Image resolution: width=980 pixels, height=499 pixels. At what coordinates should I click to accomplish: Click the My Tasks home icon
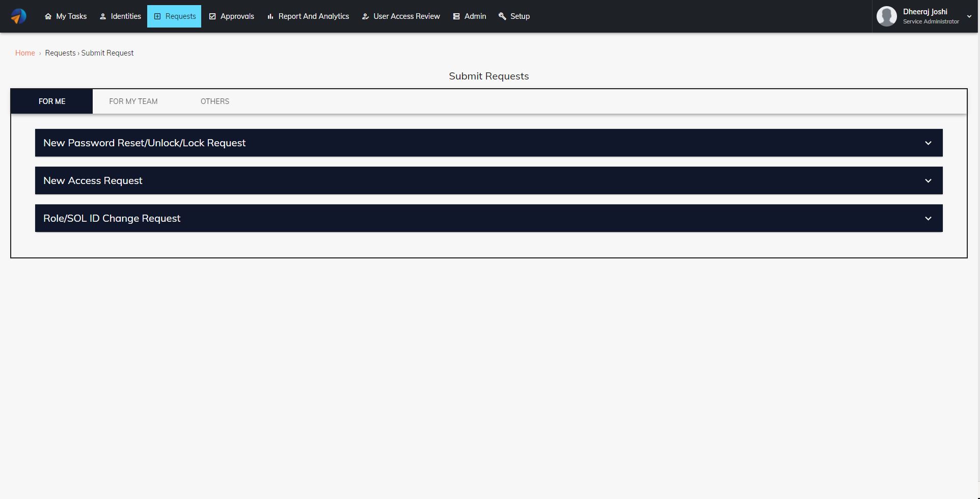coord(48,16)
